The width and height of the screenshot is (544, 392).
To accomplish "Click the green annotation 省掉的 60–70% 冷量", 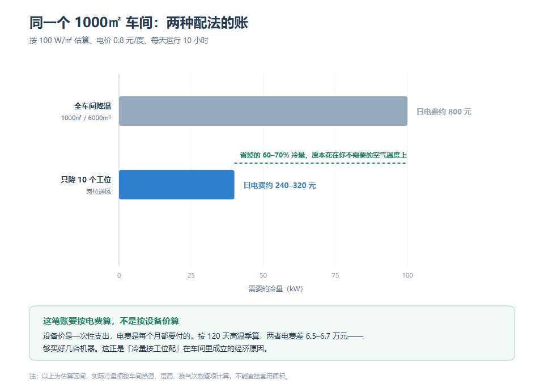I will click(323, 155).
